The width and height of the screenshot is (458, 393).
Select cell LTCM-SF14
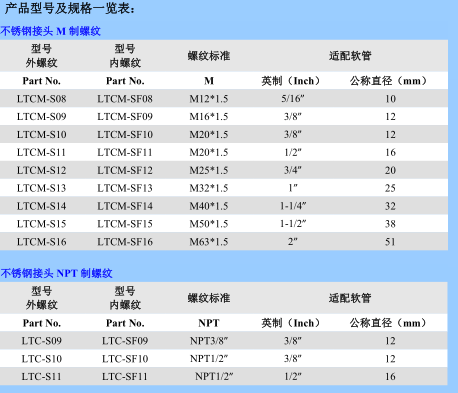click(x=125, y=206)
